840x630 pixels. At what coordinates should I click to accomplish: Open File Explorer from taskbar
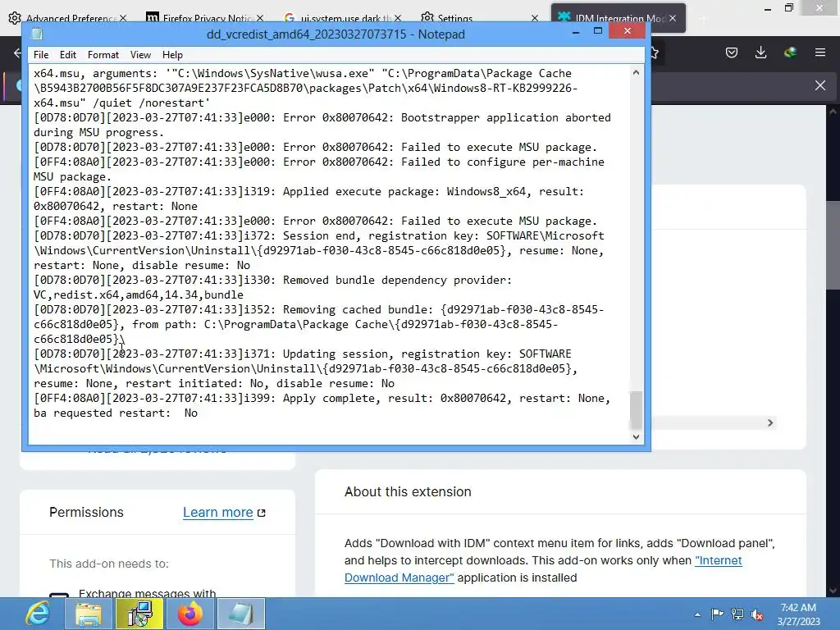tap(89, 614)
